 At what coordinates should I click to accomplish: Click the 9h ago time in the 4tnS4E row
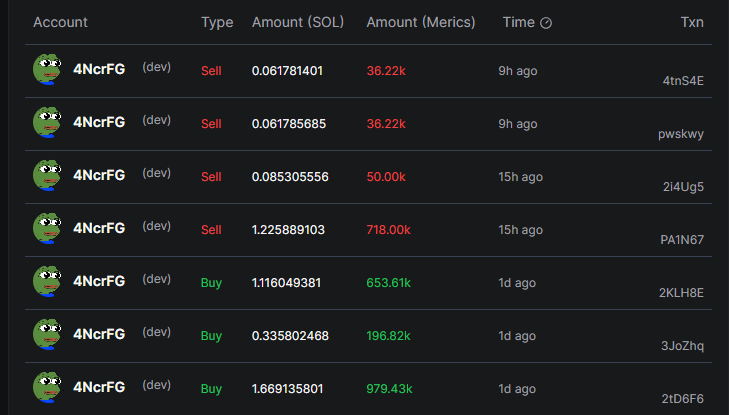coord(518,71)
